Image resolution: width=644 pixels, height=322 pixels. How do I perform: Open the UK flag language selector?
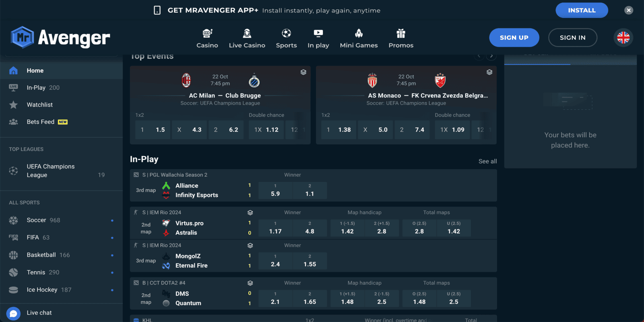(623, 37)
